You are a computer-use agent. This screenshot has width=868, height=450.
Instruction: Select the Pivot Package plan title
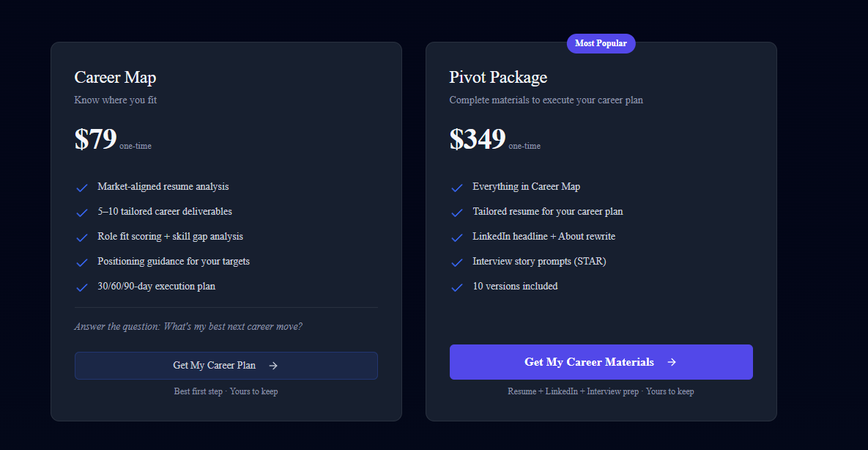[498, 77]
